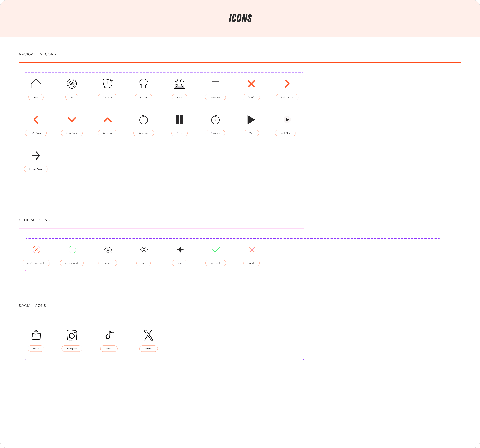Viewport: 480px width, 448px height.
Task: Select the crystal ball Grow icon
Action: click(x=179, y=84)
